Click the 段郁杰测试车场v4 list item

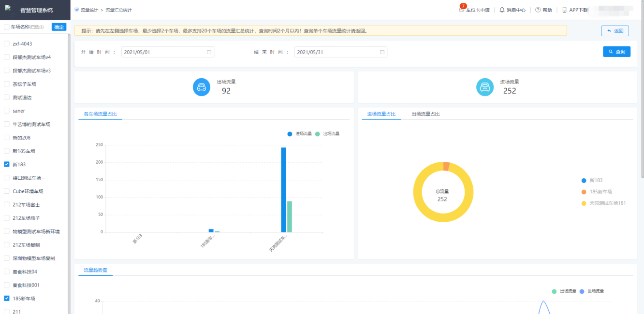pyautogui.click(x=32, y=57)
